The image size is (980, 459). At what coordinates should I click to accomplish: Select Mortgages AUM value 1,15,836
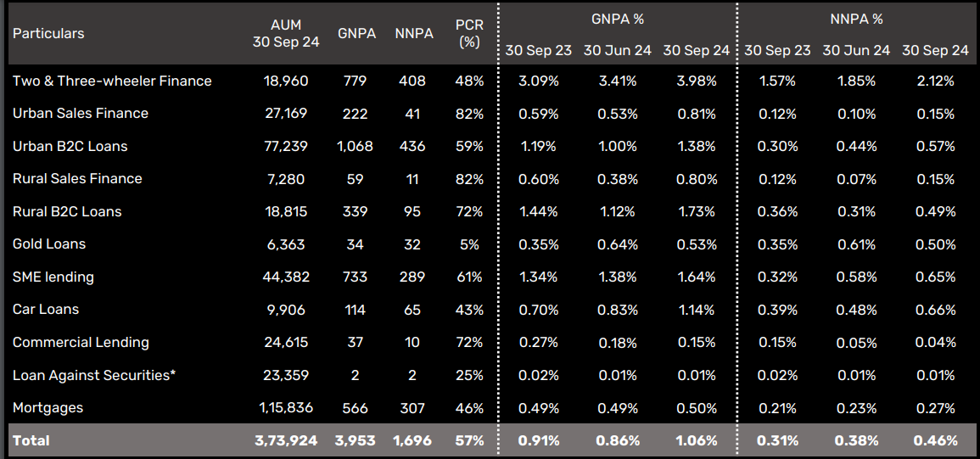[286, 407]
